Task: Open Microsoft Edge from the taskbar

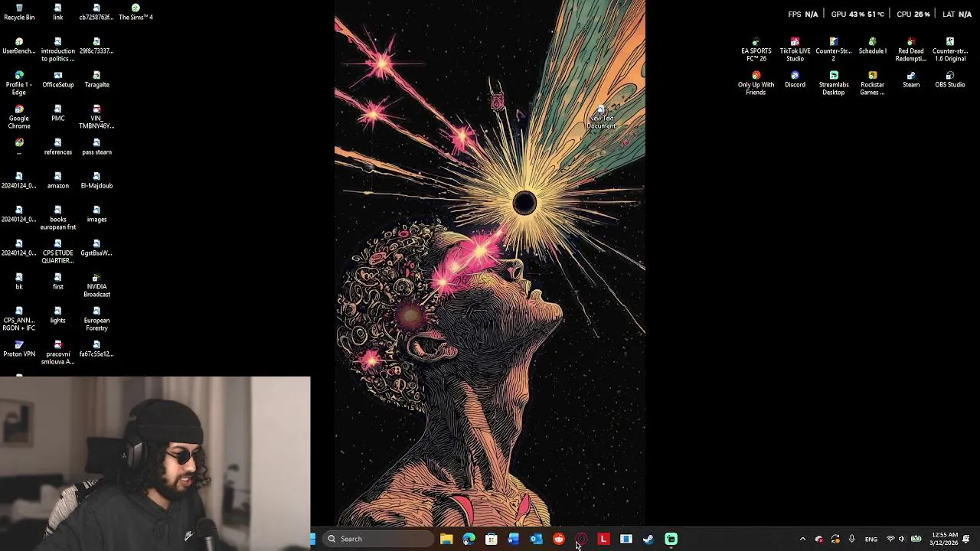Action: point(469,539)
